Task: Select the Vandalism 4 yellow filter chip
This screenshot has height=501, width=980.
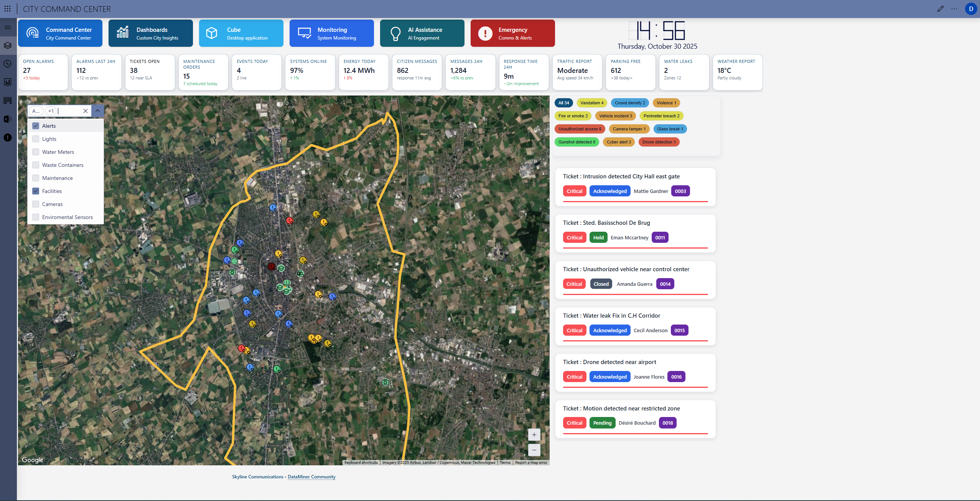Action: tap(591, 103)
